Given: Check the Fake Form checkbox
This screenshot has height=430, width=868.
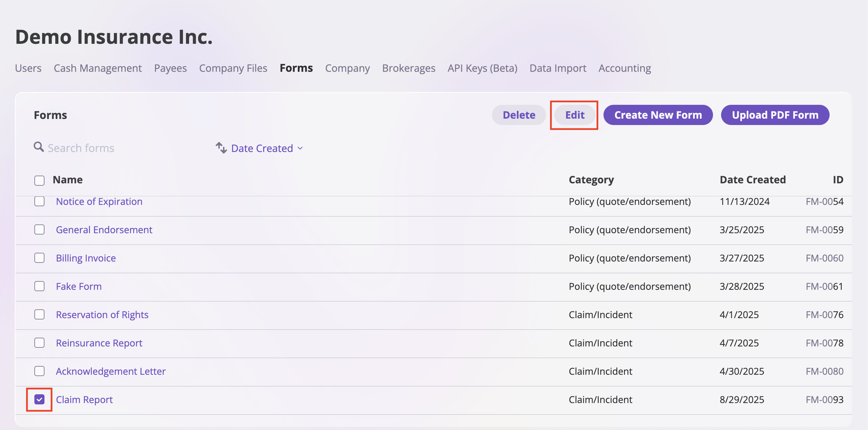Looking at the screenshot, I should pos(39,286).
